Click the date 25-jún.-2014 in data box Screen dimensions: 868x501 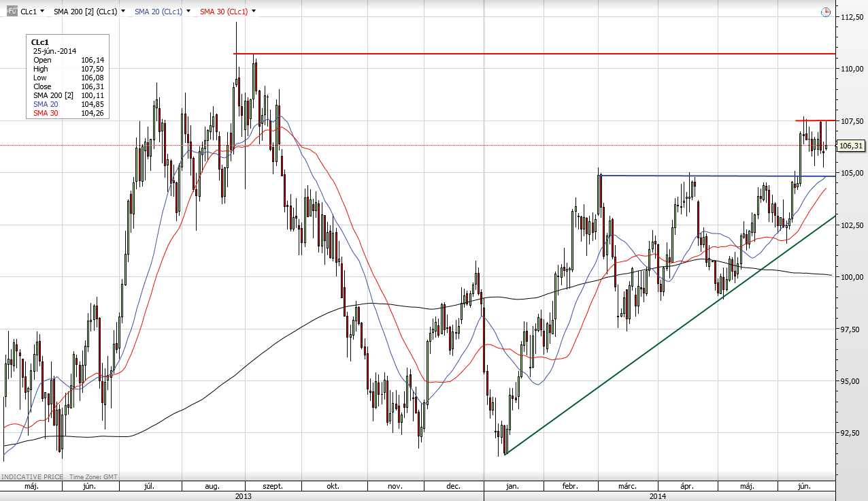click(x=54, y=51)
